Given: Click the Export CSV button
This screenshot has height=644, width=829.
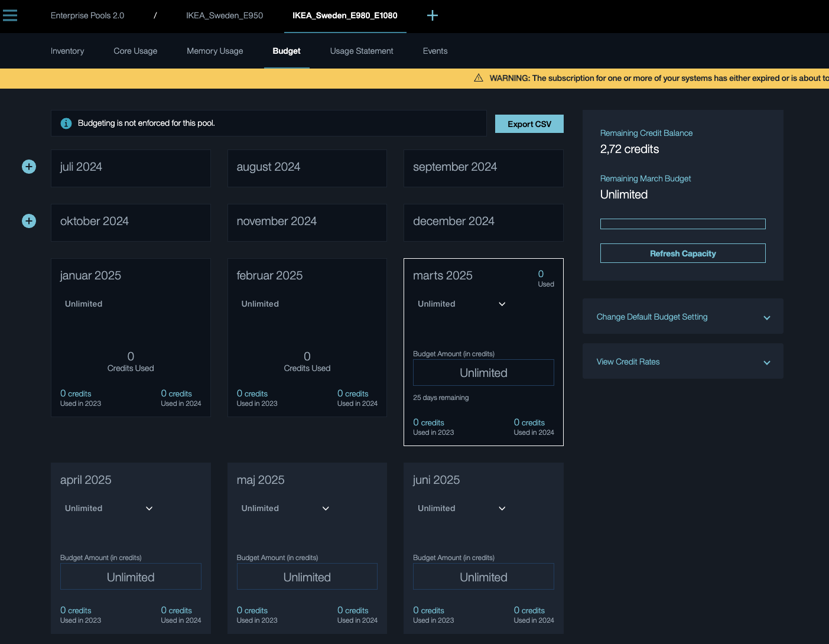Looking at the screenshot, I should pos(529,124).
